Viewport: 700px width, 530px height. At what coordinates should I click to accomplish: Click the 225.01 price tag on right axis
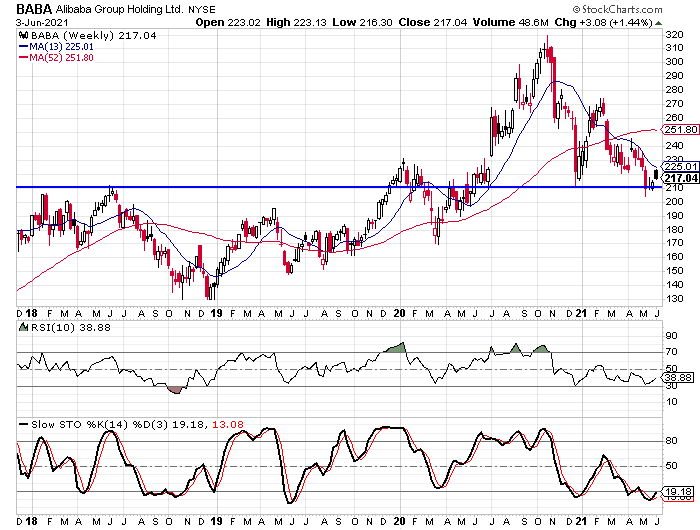[x=680, y=167]
